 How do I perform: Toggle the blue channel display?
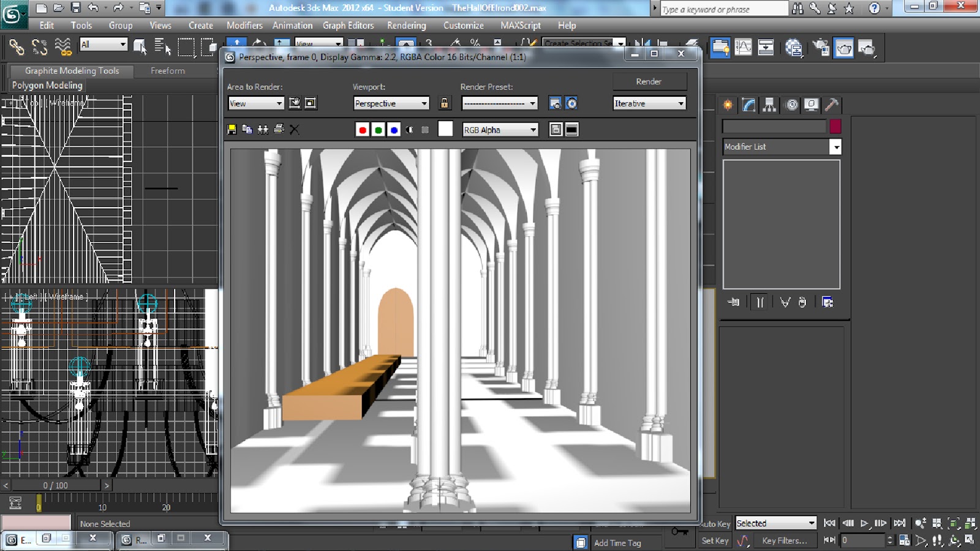click(394, 130)
